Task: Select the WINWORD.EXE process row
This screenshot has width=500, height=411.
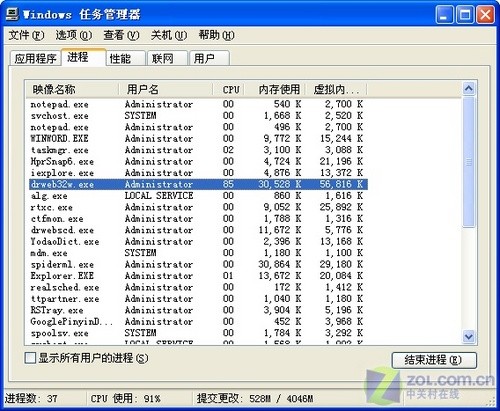Action: pos(199,138)
